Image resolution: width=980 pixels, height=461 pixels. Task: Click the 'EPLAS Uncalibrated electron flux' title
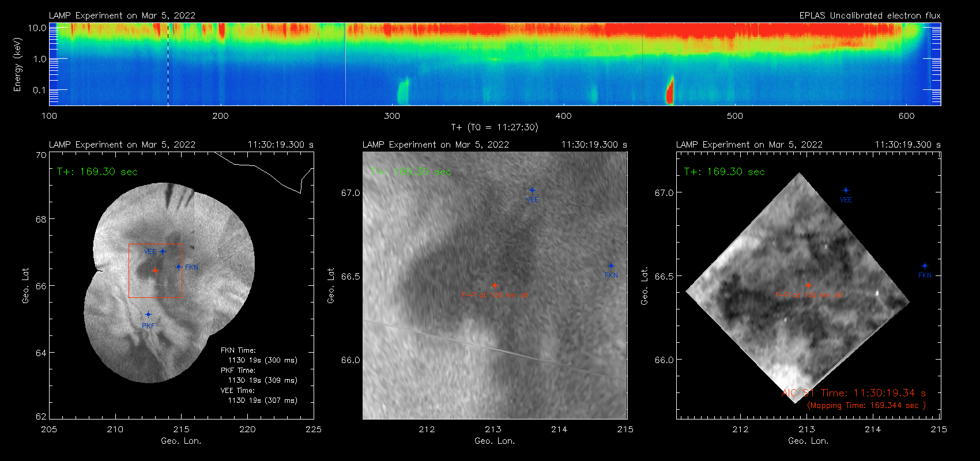tap(870, 16)
